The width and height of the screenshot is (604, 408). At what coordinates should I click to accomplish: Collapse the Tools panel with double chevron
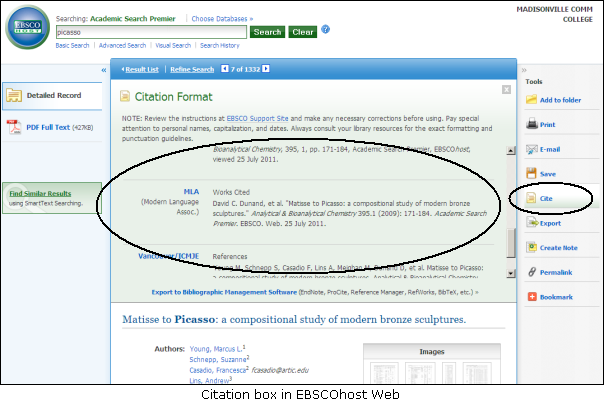[524, 70]
